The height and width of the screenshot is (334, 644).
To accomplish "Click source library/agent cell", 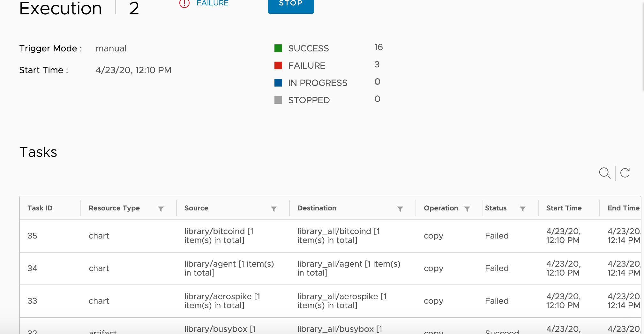I will [x=229, y=268].
